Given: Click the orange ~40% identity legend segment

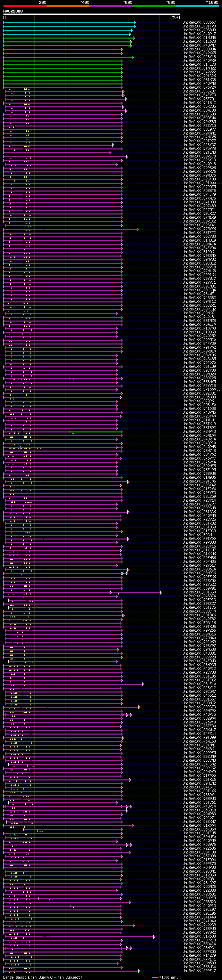Looking at the screenshot, I should point(68,7).
